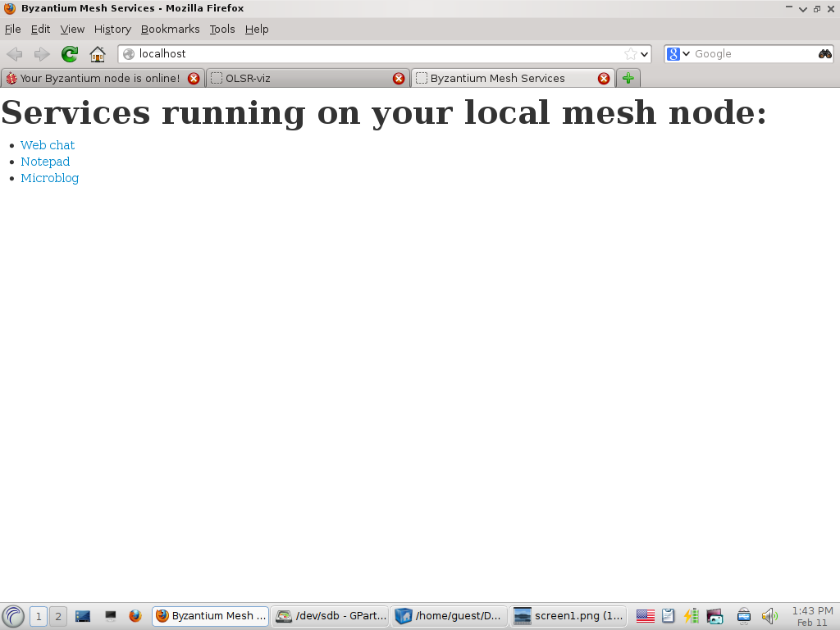Open a new tab with the plus button

628,78
